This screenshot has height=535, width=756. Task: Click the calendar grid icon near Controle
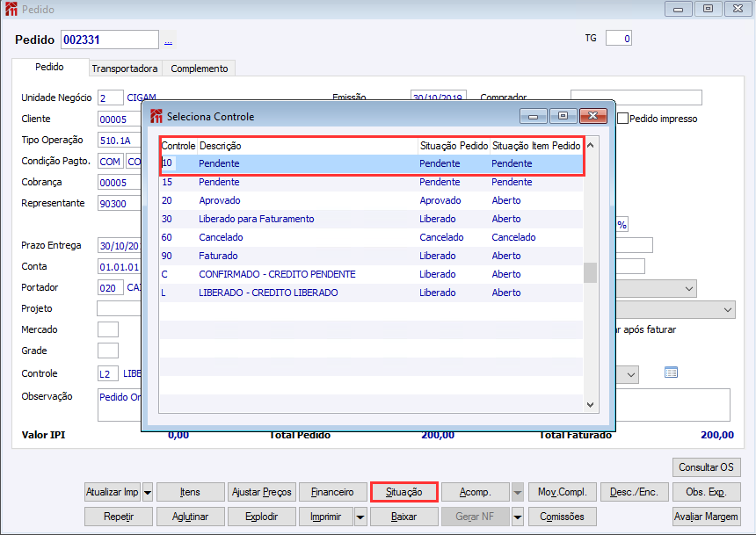(x=671, y=372)
